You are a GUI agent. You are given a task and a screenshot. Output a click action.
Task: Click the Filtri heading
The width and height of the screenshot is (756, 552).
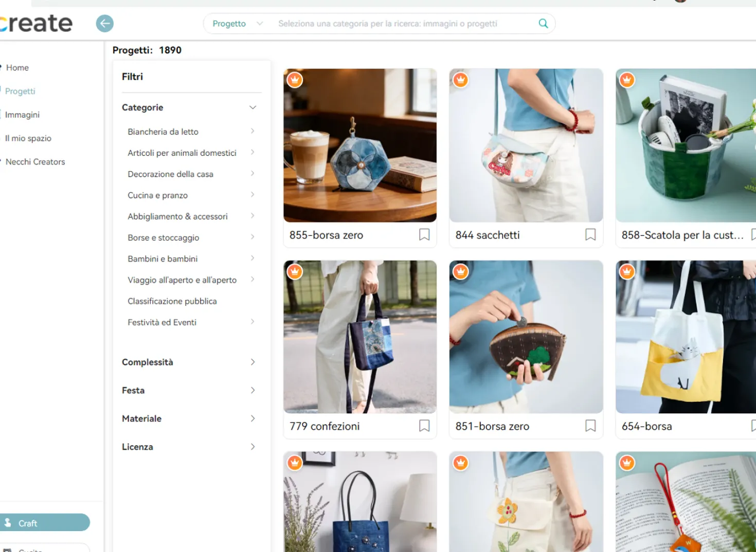(132, 77)
